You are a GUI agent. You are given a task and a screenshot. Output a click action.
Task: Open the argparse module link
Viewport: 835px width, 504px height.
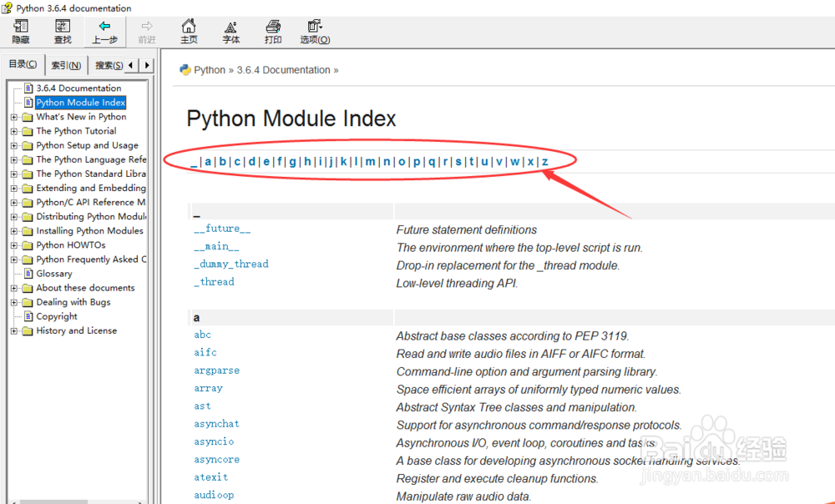pos(216,370)
